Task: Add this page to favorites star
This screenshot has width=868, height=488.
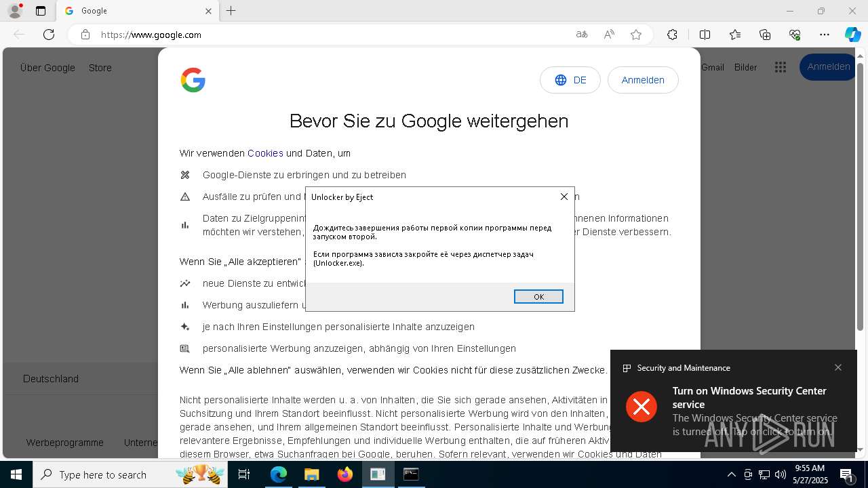Action: pos(636,35)
